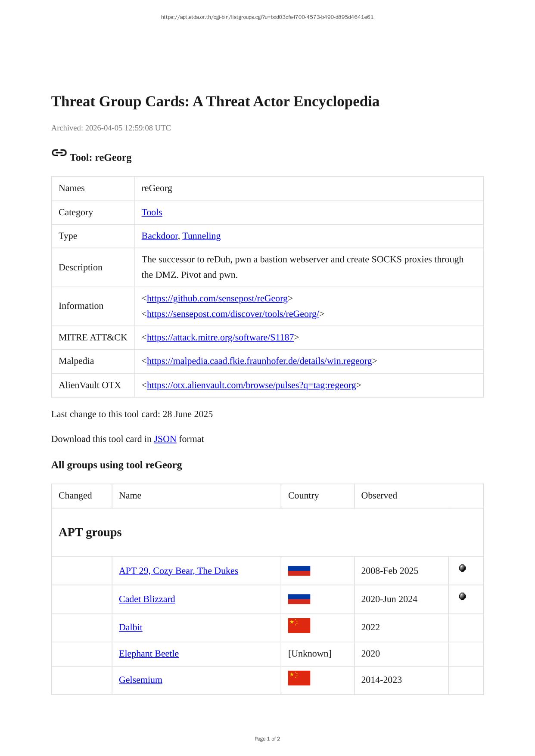Screen dimensions: 535x756
Task: Click the Country column header
Action: [x=303, y=496]
